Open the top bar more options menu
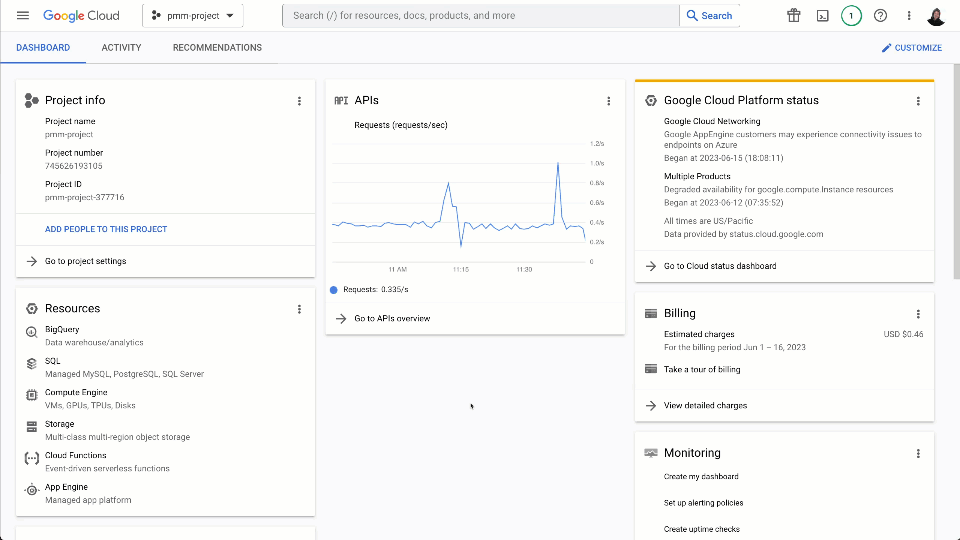 pos(909,16)
